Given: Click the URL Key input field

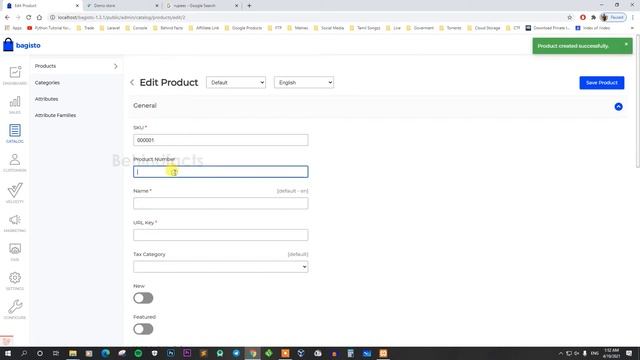Looking at the screenshot, I should 220,235.
